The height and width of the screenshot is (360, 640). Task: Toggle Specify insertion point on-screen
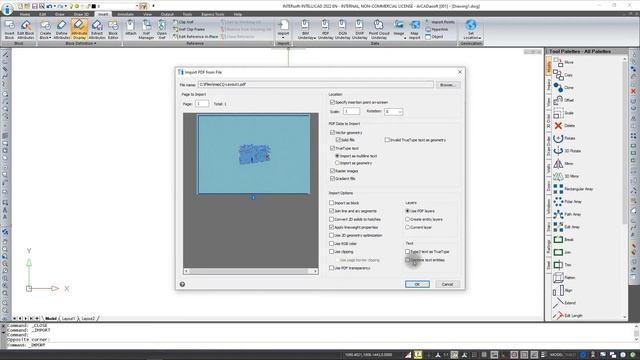[x=332, y=102]
